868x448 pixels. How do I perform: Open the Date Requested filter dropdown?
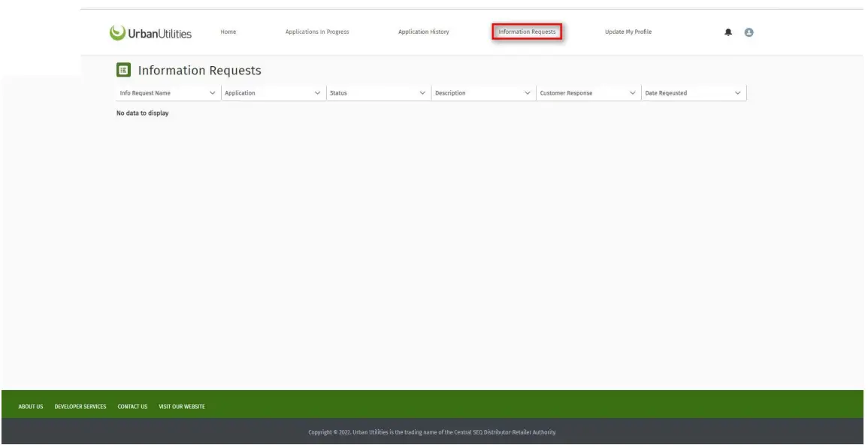click(x=739, y=92)
